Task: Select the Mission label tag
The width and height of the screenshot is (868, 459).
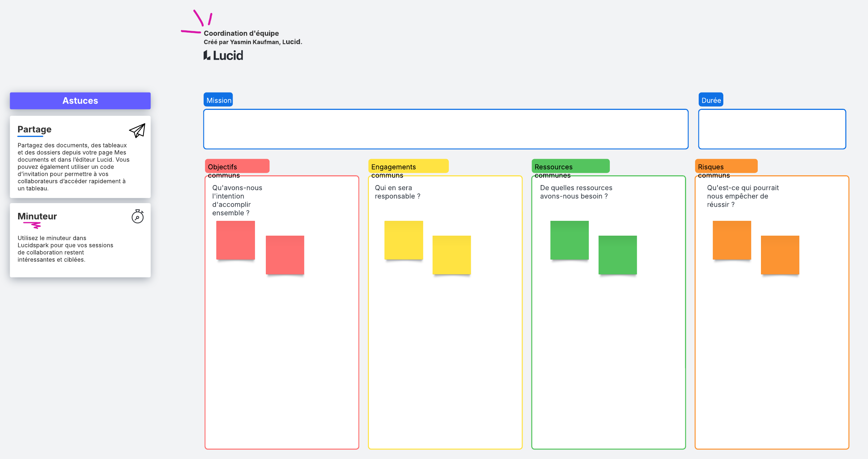Action: (218, 100)
